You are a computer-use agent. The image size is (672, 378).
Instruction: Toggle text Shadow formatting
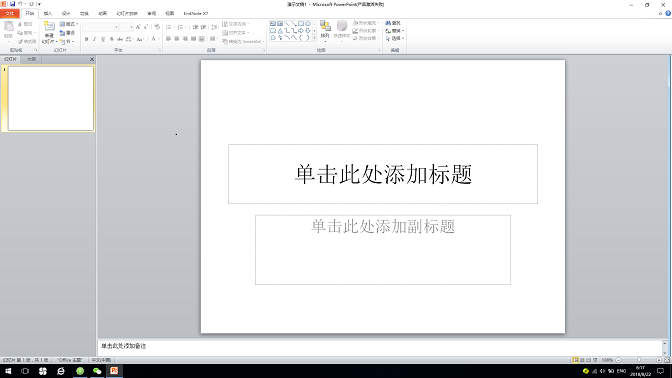(x=111, y=39)
